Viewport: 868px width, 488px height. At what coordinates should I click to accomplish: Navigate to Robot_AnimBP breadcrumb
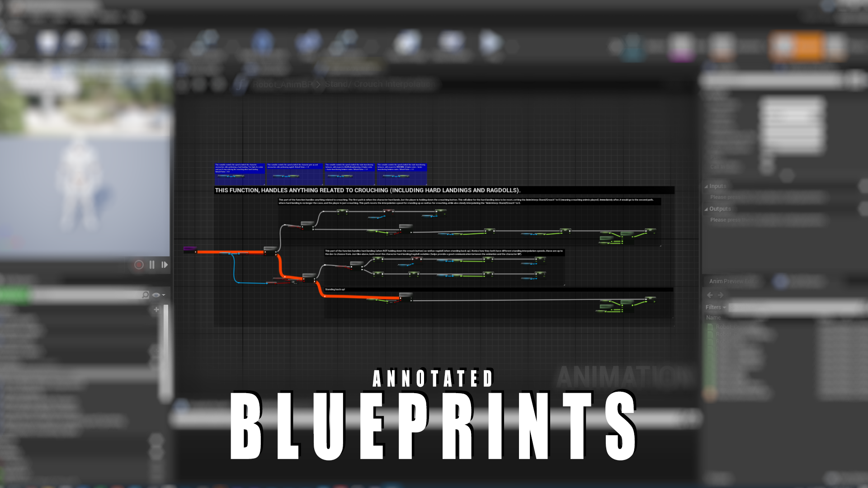click(x=282, y=84)
